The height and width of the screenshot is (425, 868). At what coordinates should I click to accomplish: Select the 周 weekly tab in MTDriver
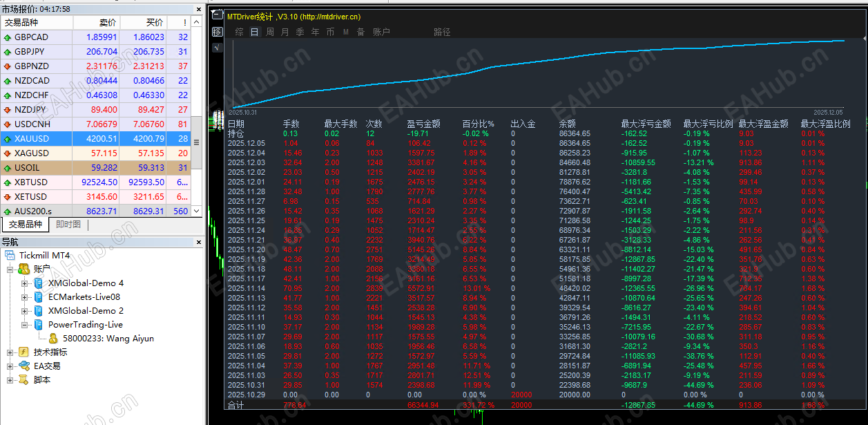[x=269, y=32]
